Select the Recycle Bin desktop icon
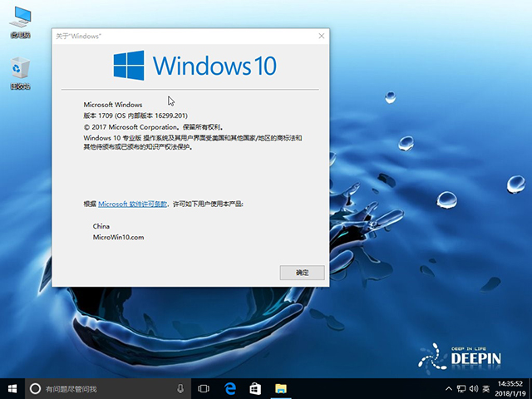532x399 pixels. pyautogui.click(x=20, y=73)
